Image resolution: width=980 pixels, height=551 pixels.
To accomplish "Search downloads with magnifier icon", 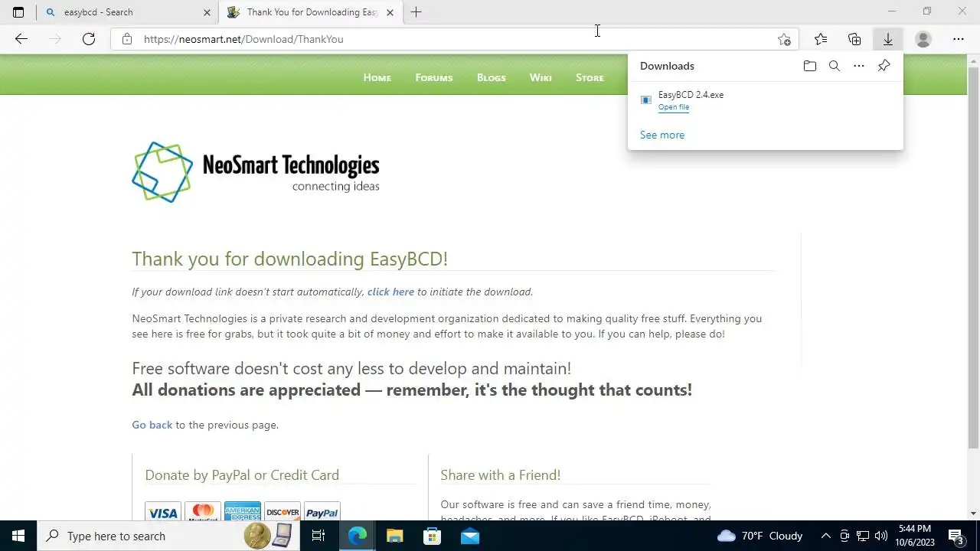I will [x=835, y=66].
